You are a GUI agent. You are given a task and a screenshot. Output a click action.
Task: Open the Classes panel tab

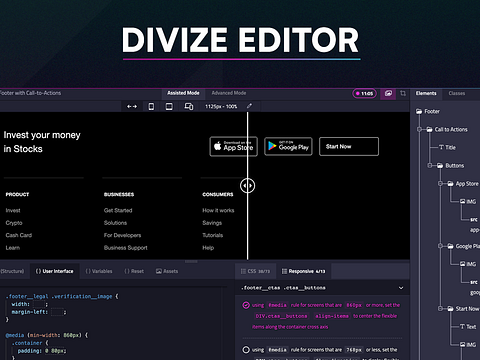pos(457,93)
